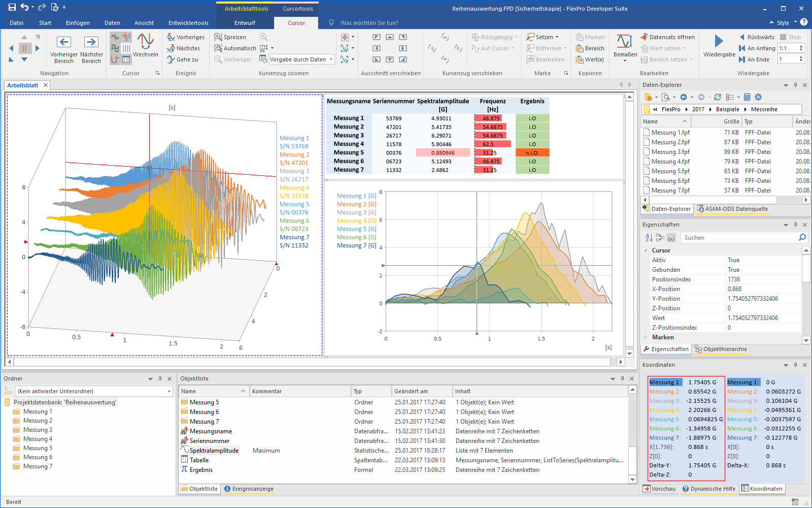Expand the Marken property group
Viewport: 812px width, 508px height.
pyautogui.click(x=646, y=337)
